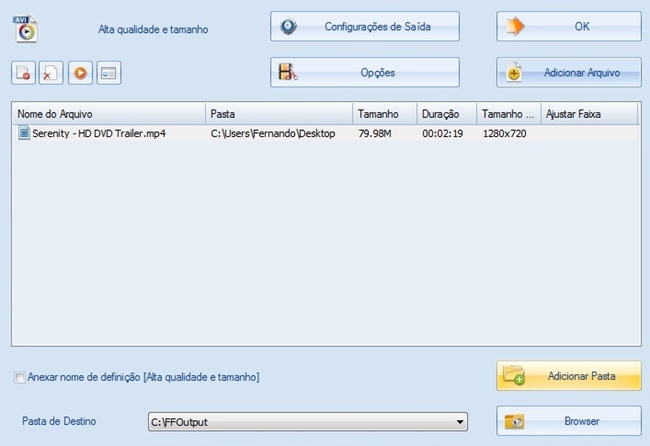Click the remove selected file icon
The width and height of the screenshot is (650, 446).
click(x=23, y=73)
